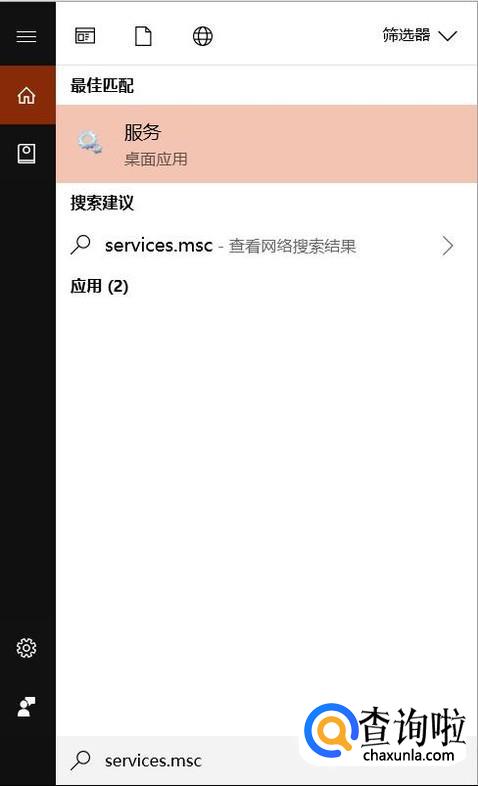Click the magnifier icon in the search box
This screenshot has width=478, height=786.
(x=80, y=760)
